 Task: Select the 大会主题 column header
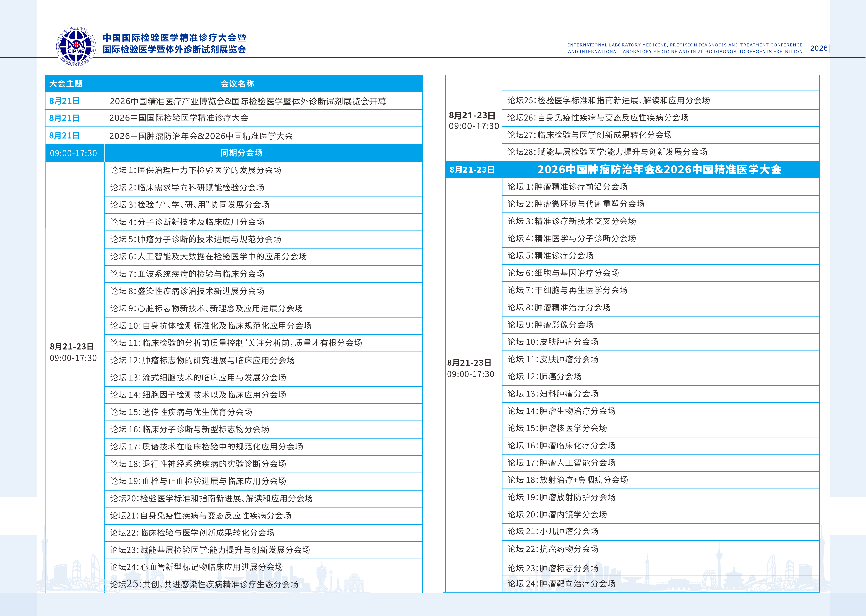(x=66, y=84)
